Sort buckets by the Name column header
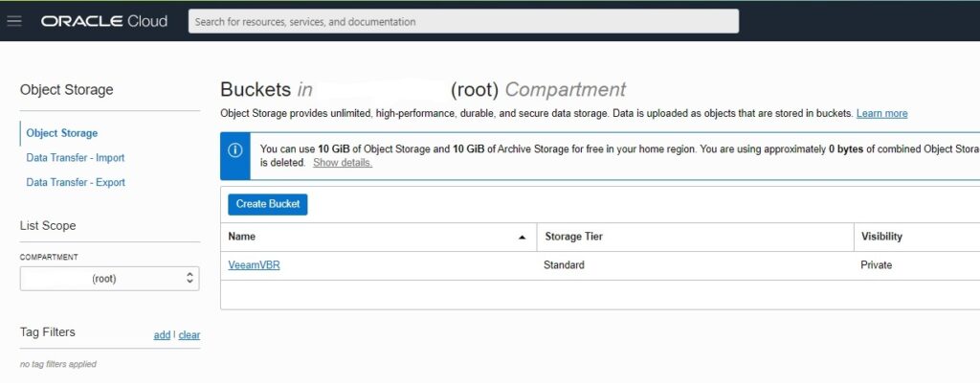Screen dimensions: 980x387 click(242, 237)
